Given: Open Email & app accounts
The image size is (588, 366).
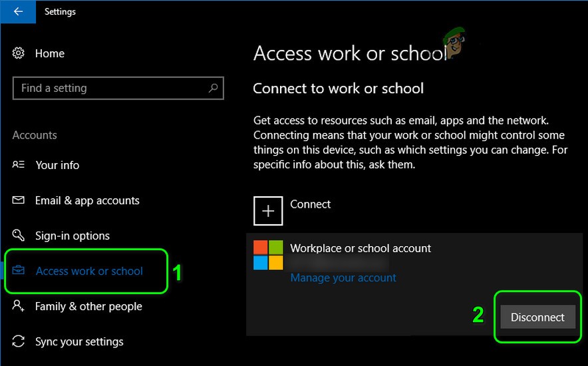Looking at the screenshot, I should pos(87,200).
